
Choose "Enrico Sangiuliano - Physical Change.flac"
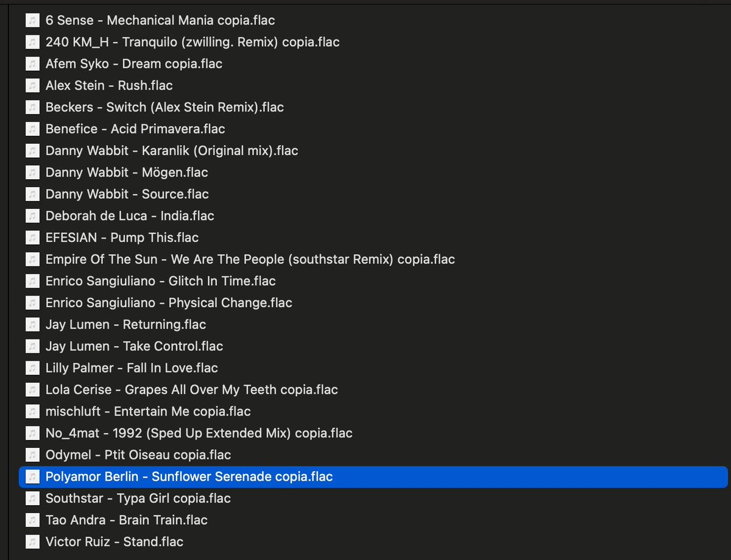pos(169,303)
